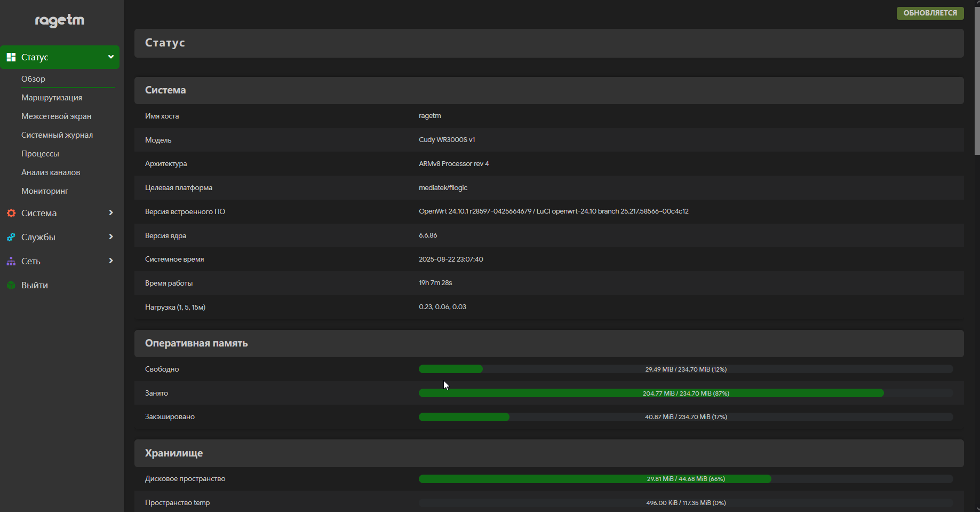Open the Маршрутизация page
Image resolution: width=980 pixels, height=512 pixels.
click(52, 98)
